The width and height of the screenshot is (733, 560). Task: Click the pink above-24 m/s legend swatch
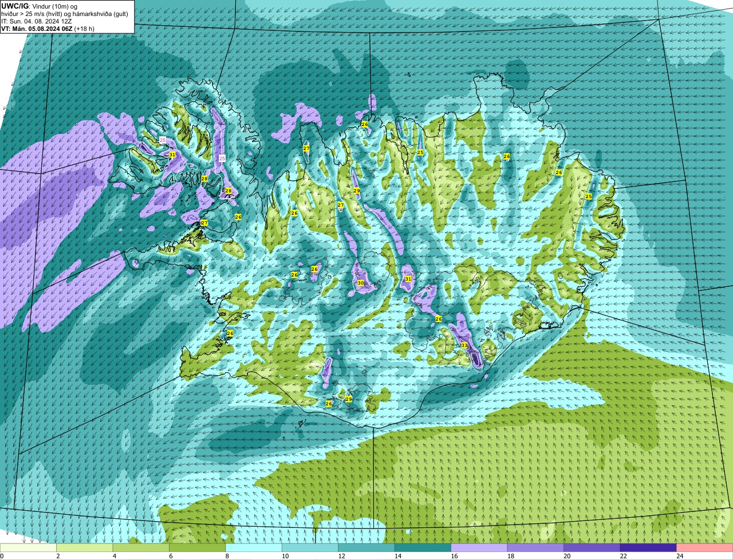click(x=705, y=547)
